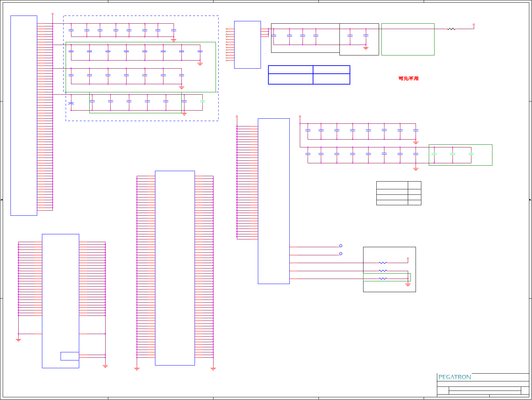Viewport: 532px width, 400px height.
Task: Select the lower blue circle test point
Action: pos(341,254)
